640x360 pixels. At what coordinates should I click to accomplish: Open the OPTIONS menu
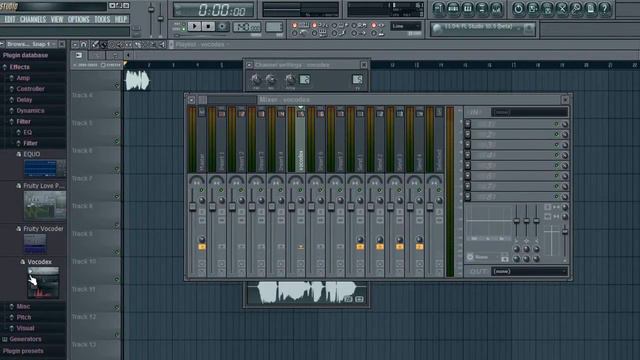tap(78, 19)
